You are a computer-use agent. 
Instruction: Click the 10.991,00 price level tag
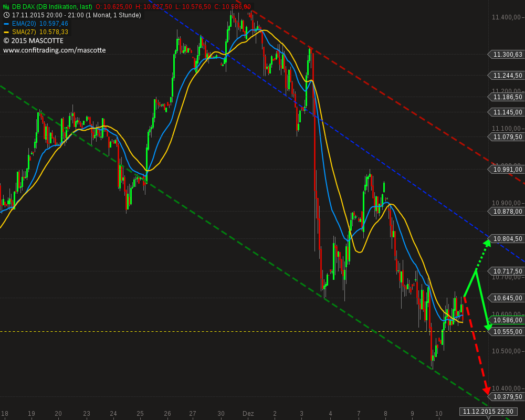506,170
